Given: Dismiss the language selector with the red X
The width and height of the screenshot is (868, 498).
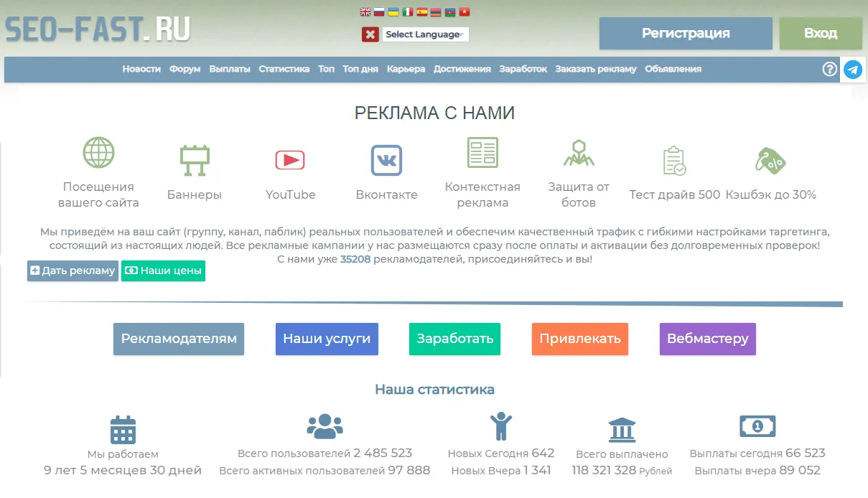Looking at the screenshot, I should coord(370,34).
